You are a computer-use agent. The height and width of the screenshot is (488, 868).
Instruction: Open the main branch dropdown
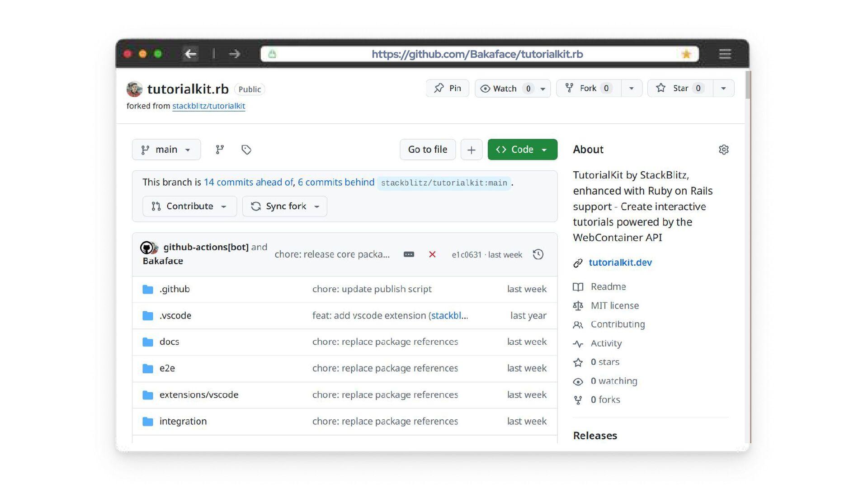(166, 150)
